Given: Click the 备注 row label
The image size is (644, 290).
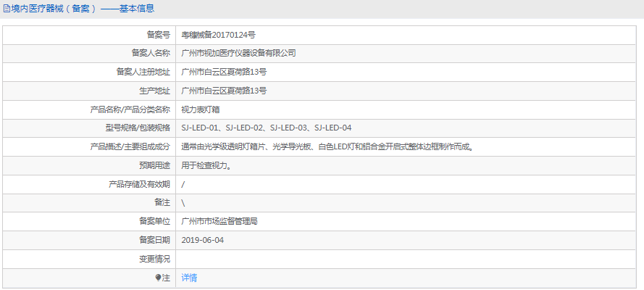Looking at the screenshot, I should tap(162, 203).
